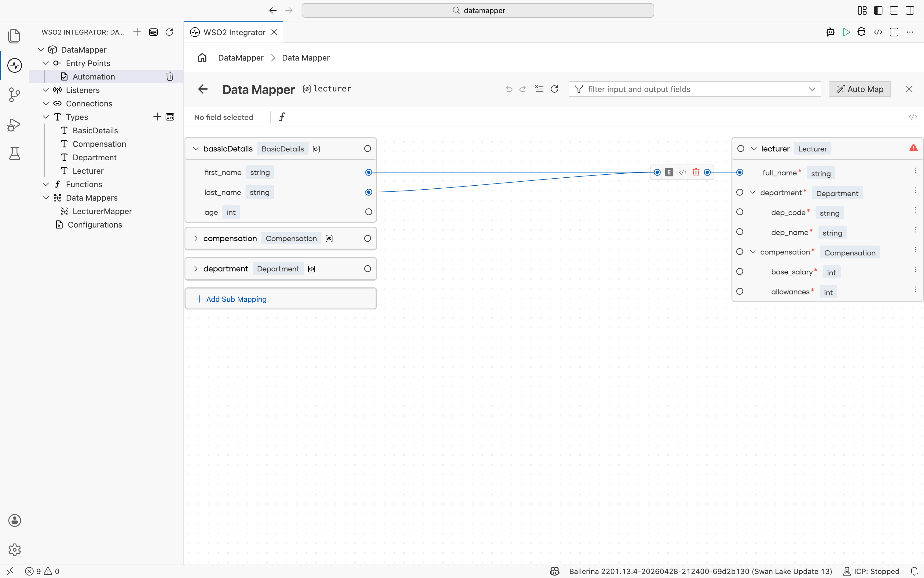This screenshot has height=578, width=924.
Task: Select the allowances input port
Action: (x=739, y=291)
